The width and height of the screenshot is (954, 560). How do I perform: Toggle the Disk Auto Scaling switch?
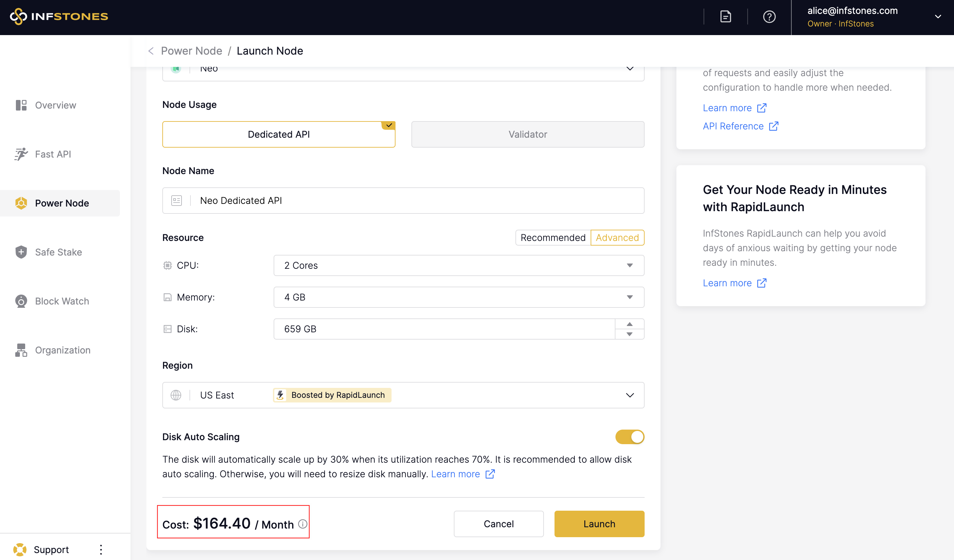click(x=630, y=437)
